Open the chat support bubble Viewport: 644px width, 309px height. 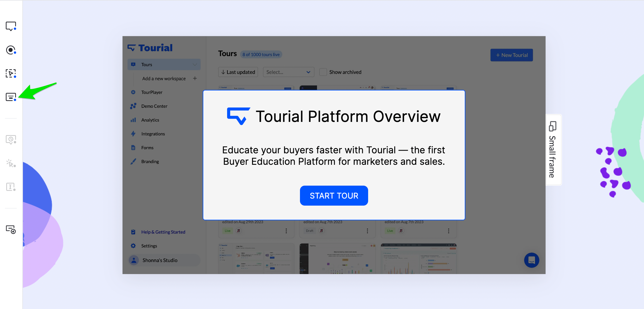pos(531,260)
